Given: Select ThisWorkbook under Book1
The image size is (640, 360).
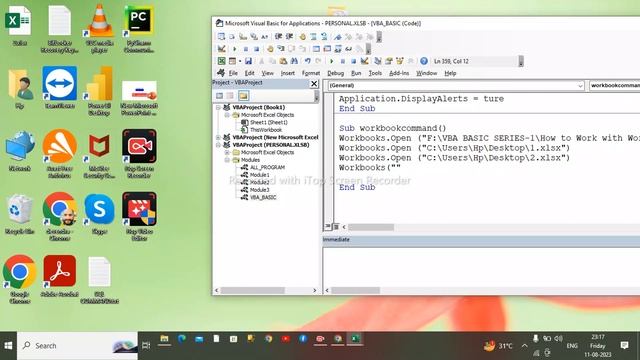Looking at the screenshot, I should point(266,130).
